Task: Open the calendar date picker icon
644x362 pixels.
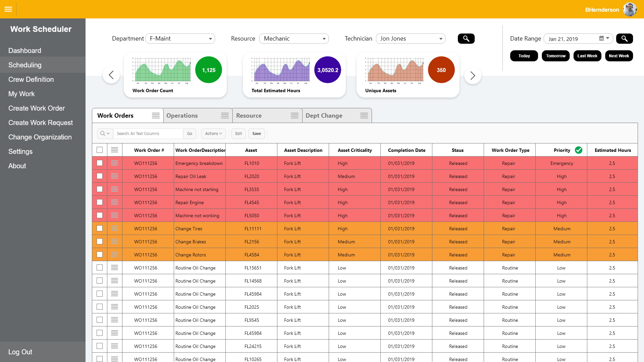Action: click(x=601, y=39)
